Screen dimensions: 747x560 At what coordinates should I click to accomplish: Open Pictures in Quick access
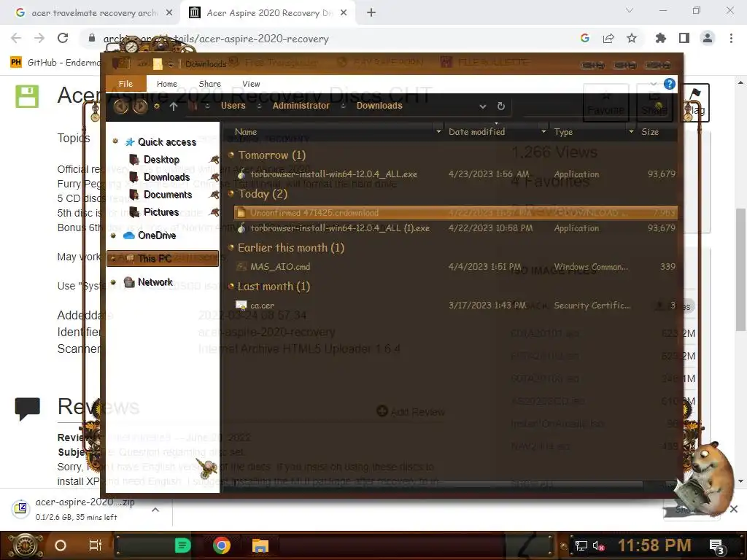[161, 212]
